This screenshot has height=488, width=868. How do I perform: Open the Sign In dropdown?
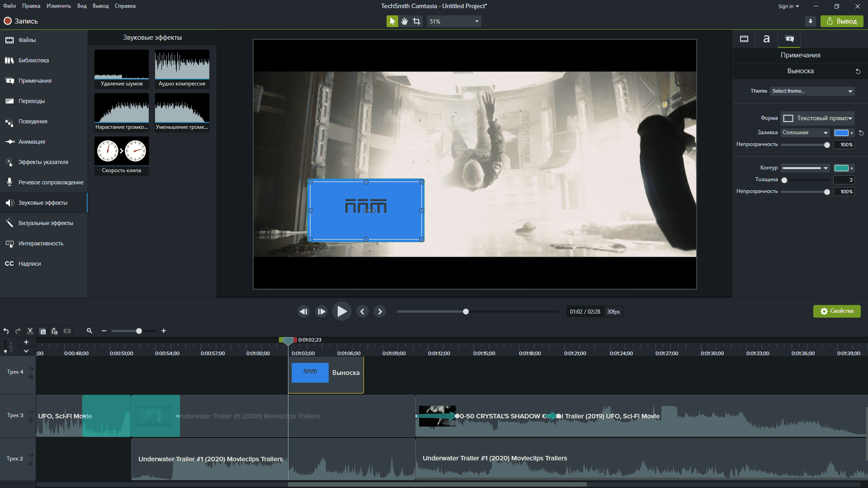pyautogui.click(x=788, y=6)
